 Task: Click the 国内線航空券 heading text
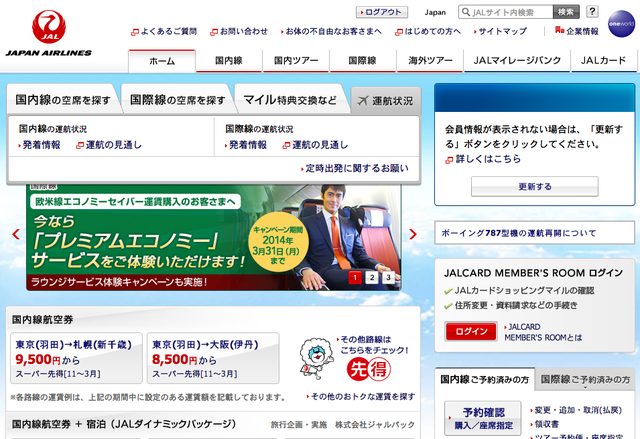tap(42, 319)
